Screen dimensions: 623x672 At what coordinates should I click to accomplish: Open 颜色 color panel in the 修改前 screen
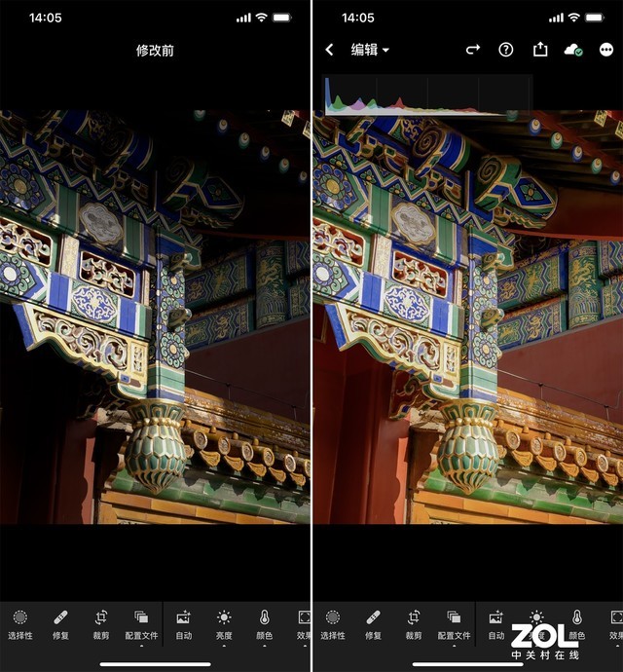click(x=264, y=623)
